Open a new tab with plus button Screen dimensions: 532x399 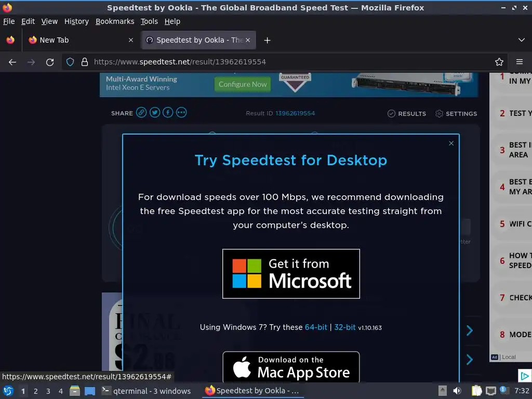[268, 41]
